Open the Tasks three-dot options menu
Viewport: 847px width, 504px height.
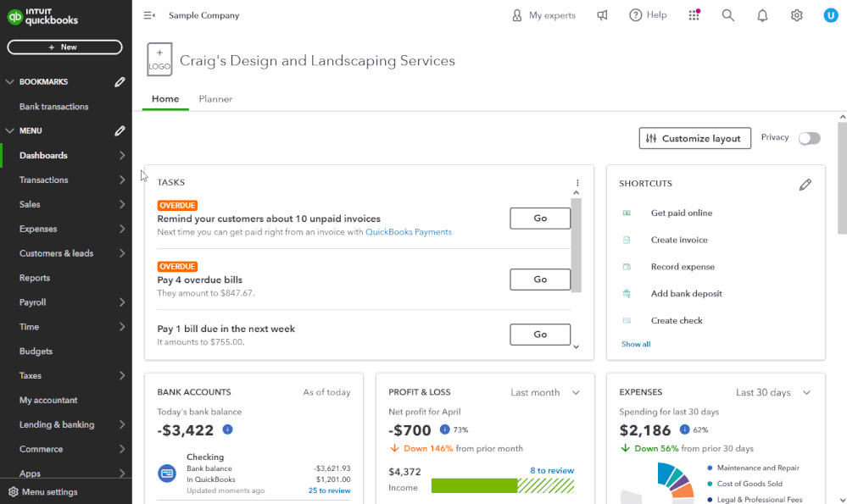click(577, 183)
